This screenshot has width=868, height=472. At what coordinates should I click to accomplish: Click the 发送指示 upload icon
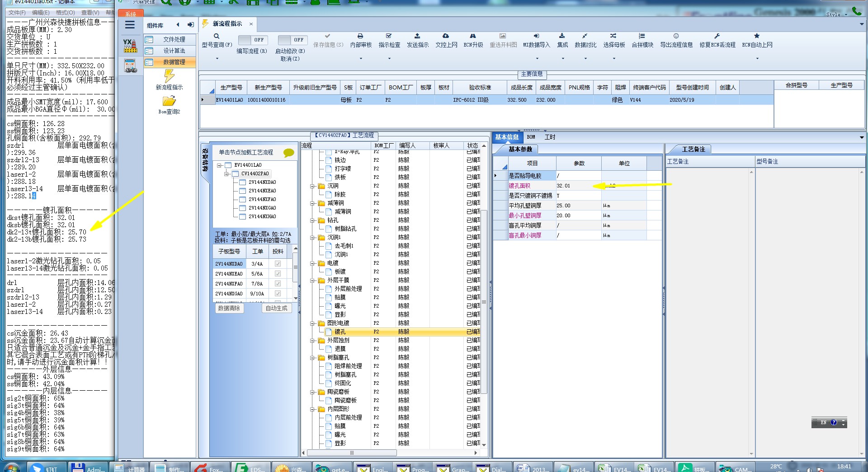417,36
